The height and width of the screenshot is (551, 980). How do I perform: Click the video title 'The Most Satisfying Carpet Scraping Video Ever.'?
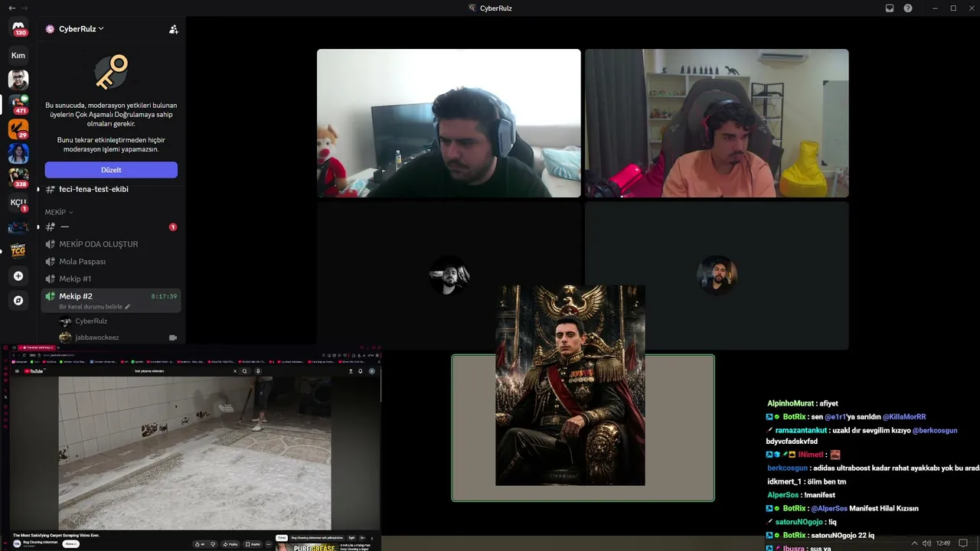click(56, 536)
